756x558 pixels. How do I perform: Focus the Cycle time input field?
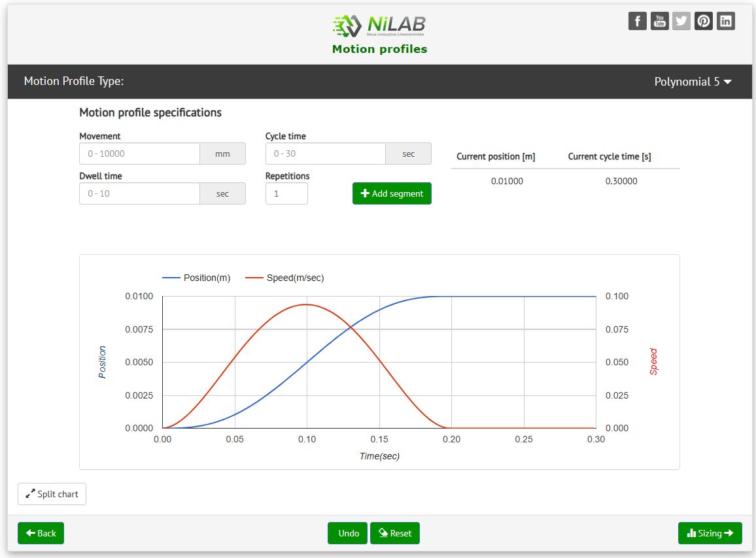325,154
